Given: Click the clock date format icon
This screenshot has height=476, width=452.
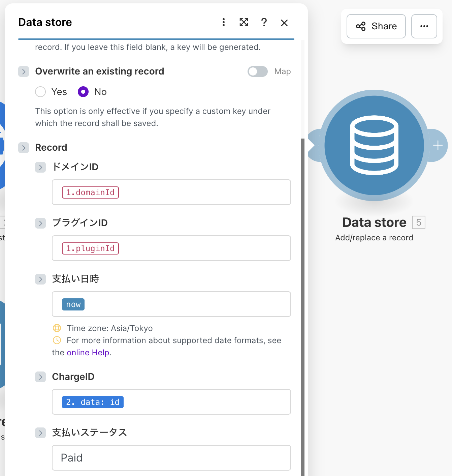Looking at the screenshot, I should (x=57, y=340).
